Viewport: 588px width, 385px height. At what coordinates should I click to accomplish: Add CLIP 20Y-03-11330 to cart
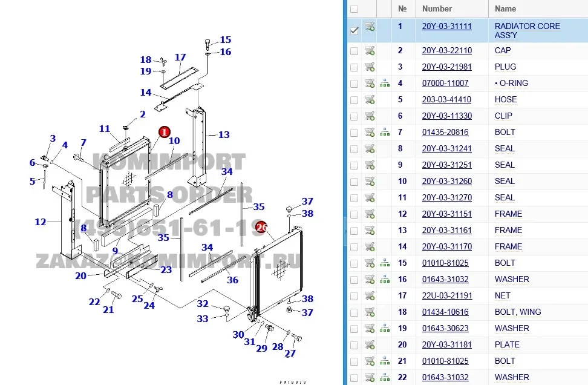pos(370,116)
